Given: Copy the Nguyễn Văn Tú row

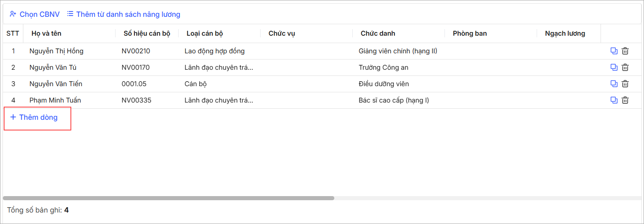Looking at the screenshot, I should (x=614, y=67).
